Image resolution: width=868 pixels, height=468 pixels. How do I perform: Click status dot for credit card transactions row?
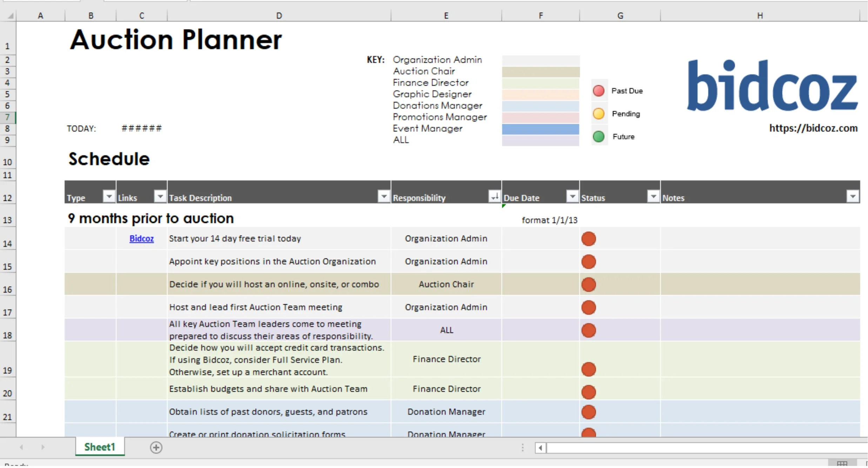click(588, 370)
